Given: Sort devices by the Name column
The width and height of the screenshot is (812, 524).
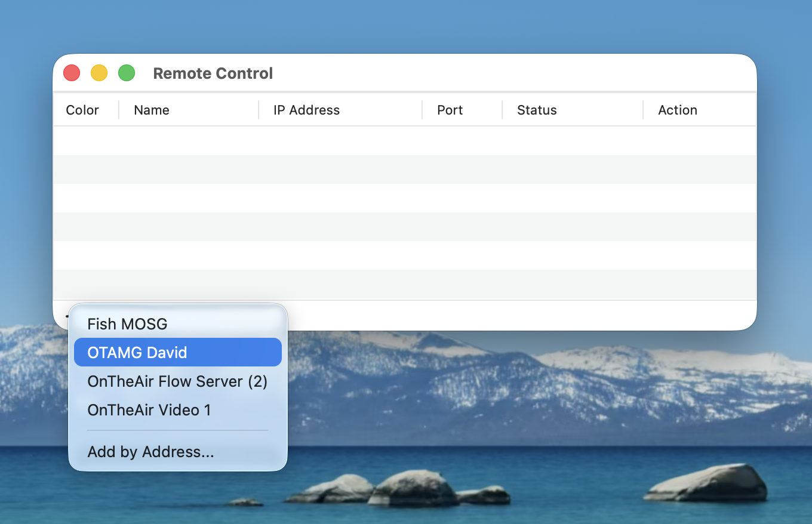Looking at the screenshot, I should (x=151, y=110).
